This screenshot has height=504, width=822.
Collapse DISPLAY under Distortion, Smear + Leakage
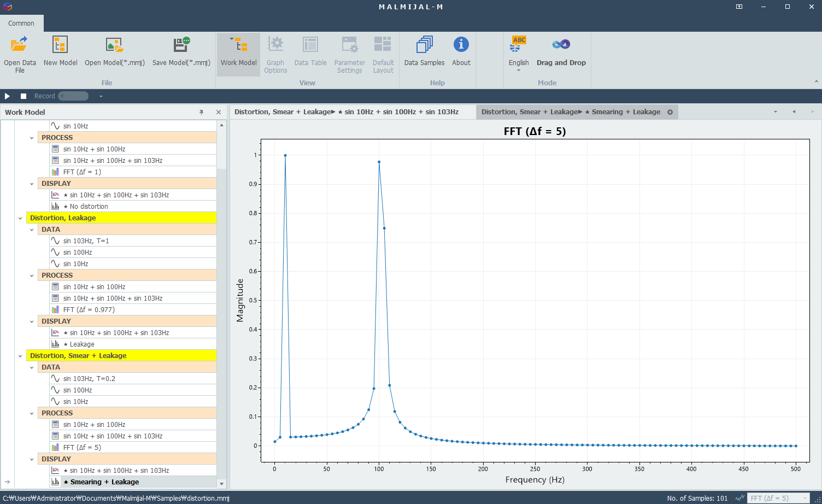pyautogui.click(x=32, y=459)
